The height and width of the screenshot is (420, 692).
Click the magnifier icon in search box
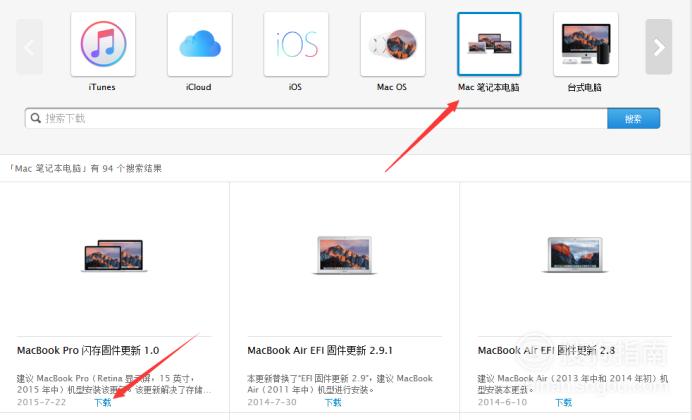tap(35, 118)
